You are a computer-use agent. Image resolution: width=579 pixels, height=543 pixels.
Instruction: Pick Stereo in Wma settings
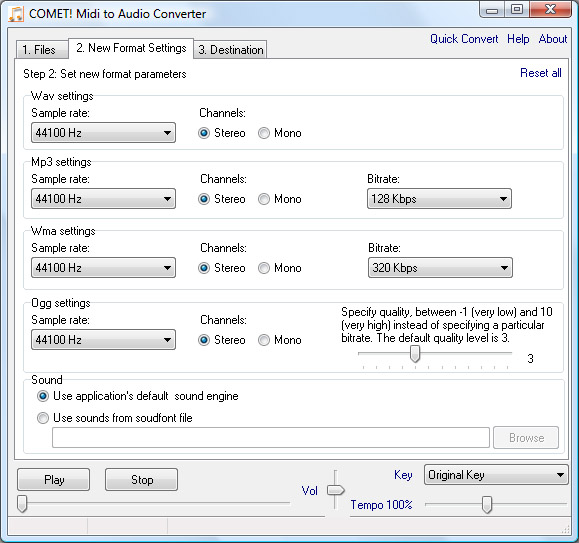point(222,268)
